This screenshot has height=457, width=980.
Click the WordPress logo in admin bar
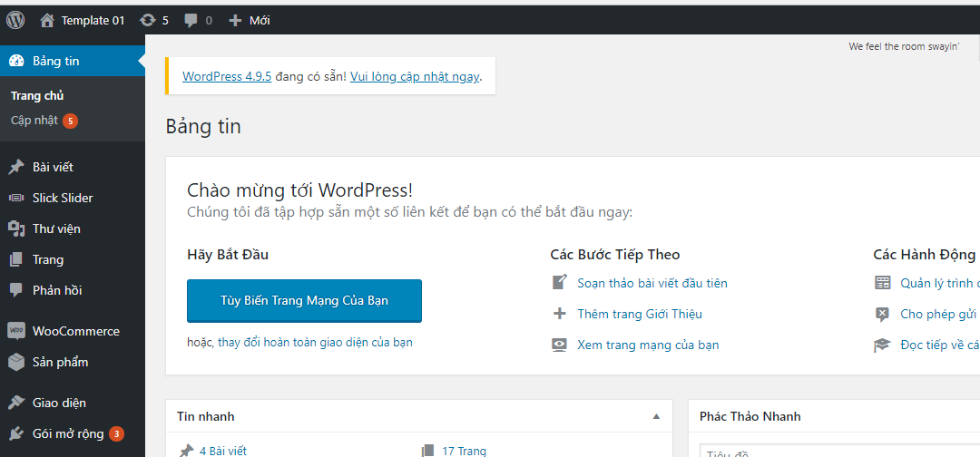tap(15, 20)
